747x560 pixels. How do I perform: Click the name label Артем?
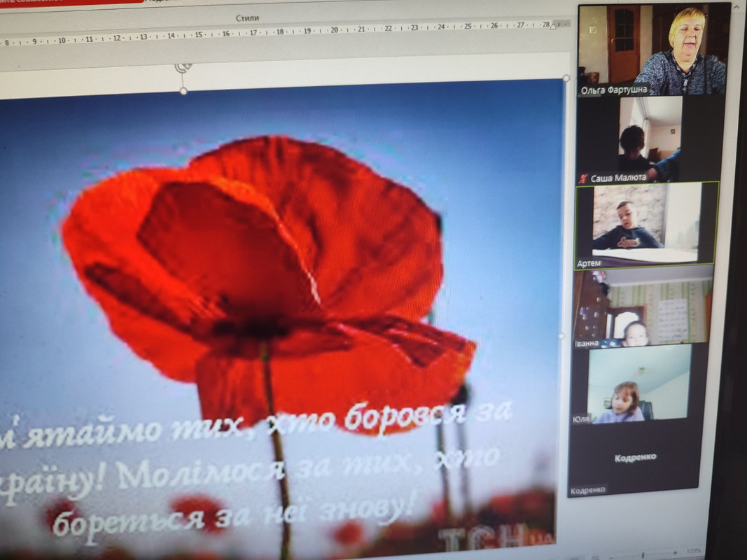tap(588, 263)
